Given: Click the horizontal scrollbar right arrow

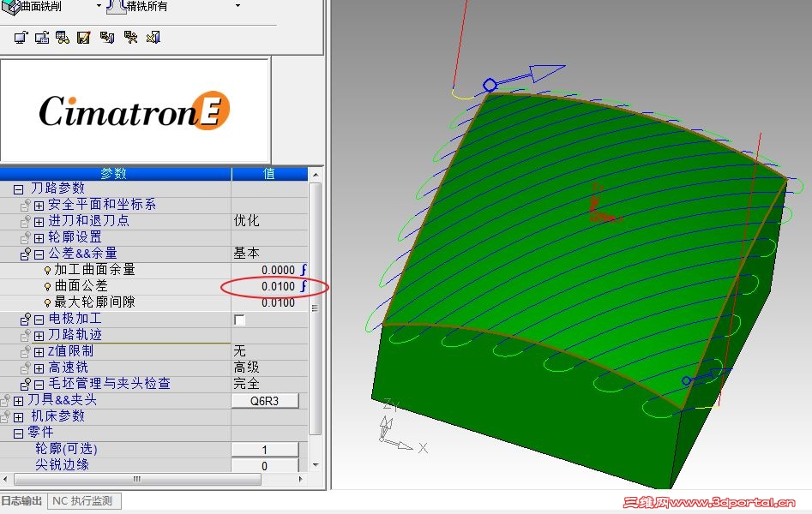Looking at the screenshot, I should click(x=301, y=480).
